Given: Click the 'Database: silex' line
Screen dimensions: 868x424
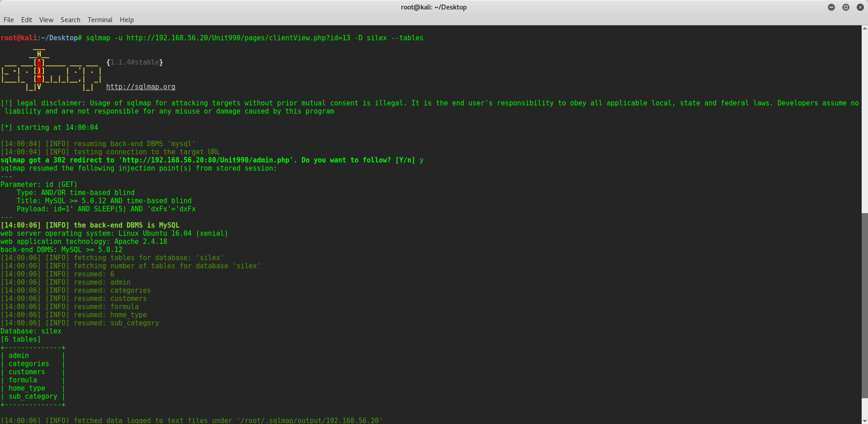Looking at the screenshot, I should pyautogui.click(x=31, y=331).
